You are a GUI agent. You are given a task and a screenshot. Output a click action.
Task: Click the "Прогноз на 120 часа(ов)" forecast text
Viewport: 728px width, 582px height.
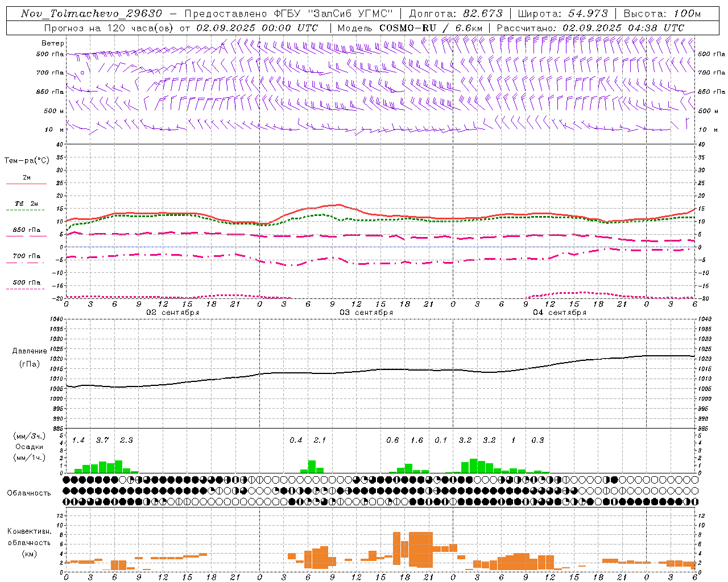pyautogui.click(x=110, y=28)
